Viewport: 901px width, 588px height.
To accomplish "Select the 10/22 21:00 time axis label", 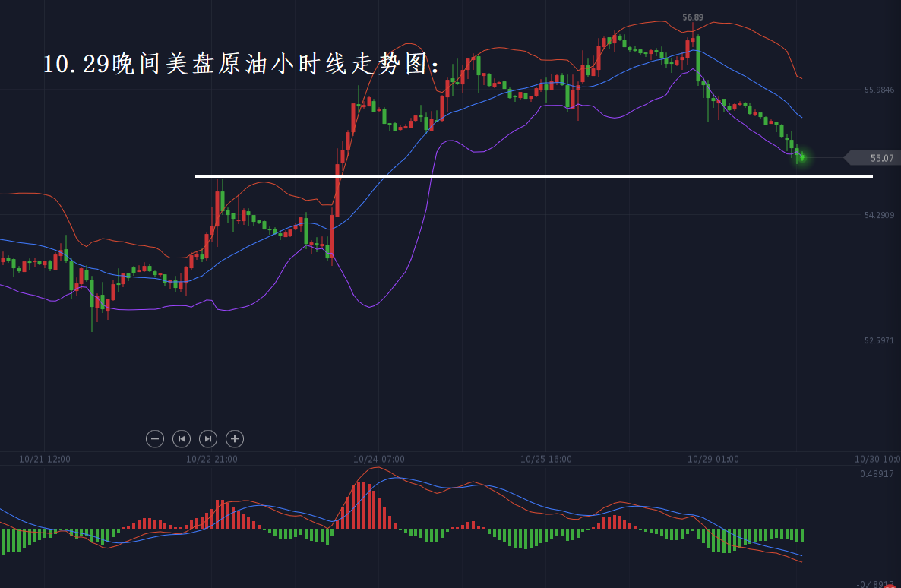I will coord(212,459).
